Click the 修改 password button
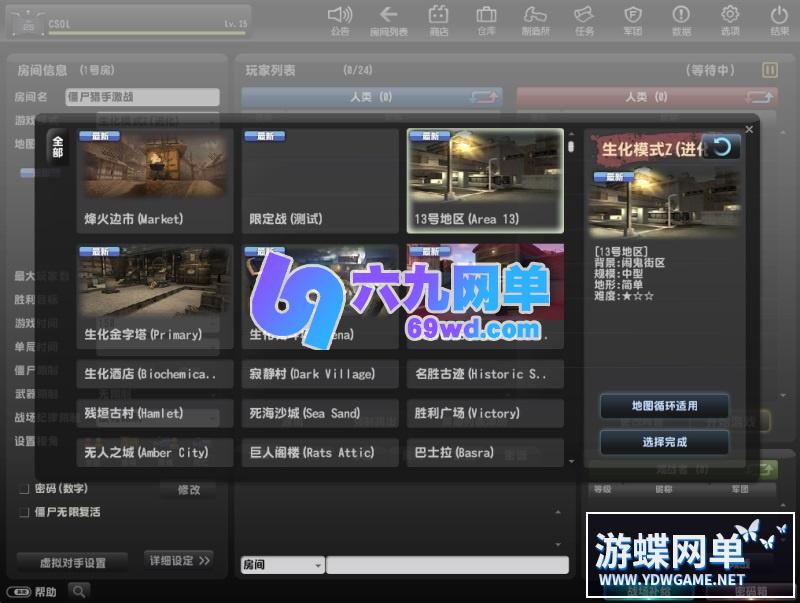800x603 pixels. [x=189, y=490]
